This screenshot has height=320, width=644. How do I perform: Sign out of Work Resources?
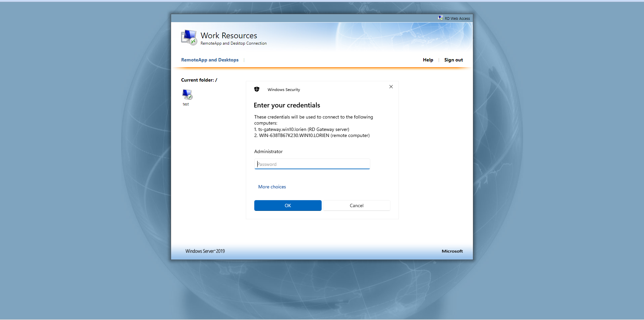pos(453,60)
